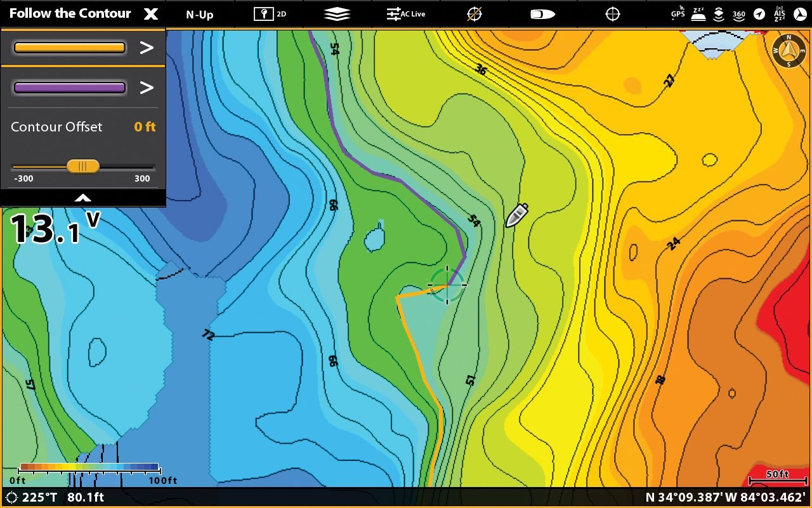Select the orange contour direction bar
812x508 pixels.
(69, 48)
